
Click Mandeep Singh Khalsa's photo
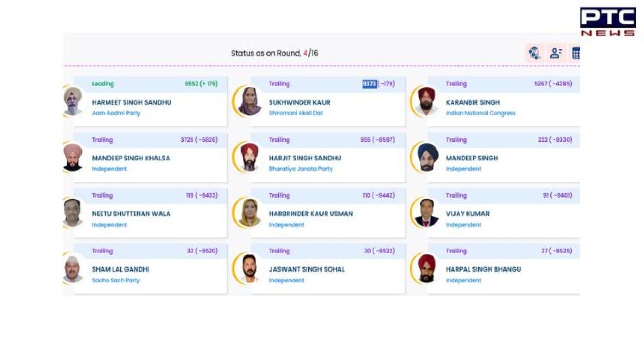pos(73,157)
